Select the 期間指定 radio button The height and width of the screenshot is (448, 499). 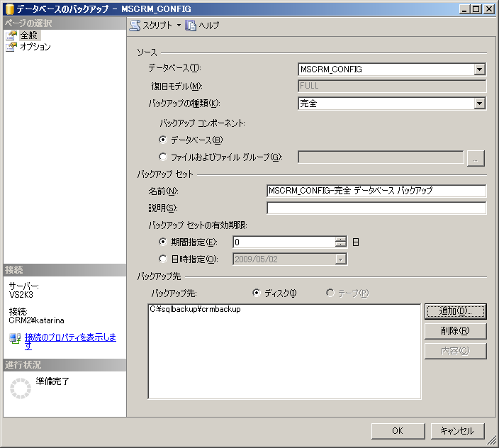click(x=163, y=242)
